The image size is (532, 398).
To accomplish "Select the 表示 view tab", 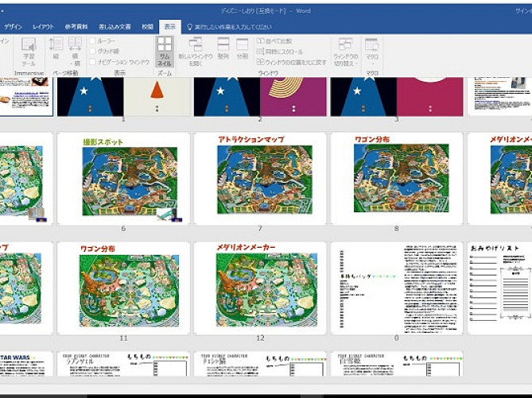I will (x=170, y=27).
